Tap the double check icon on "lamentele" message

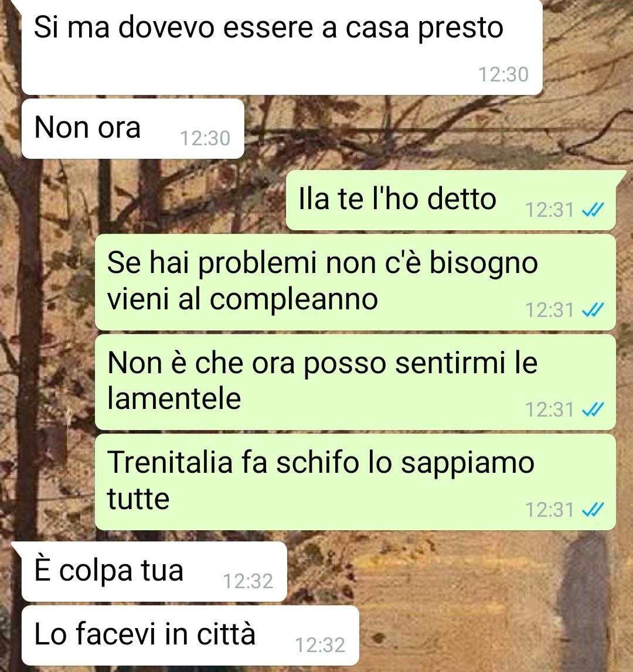(593, 410)
